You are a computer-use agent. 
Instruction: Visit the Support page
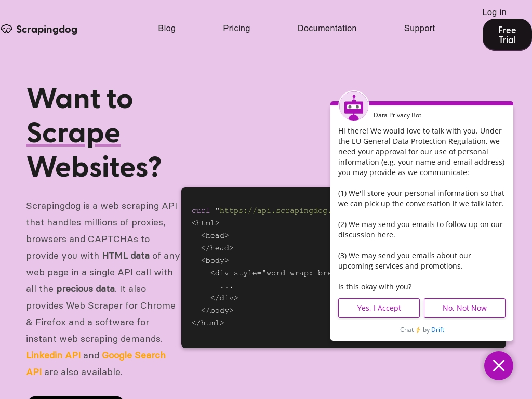419,28
